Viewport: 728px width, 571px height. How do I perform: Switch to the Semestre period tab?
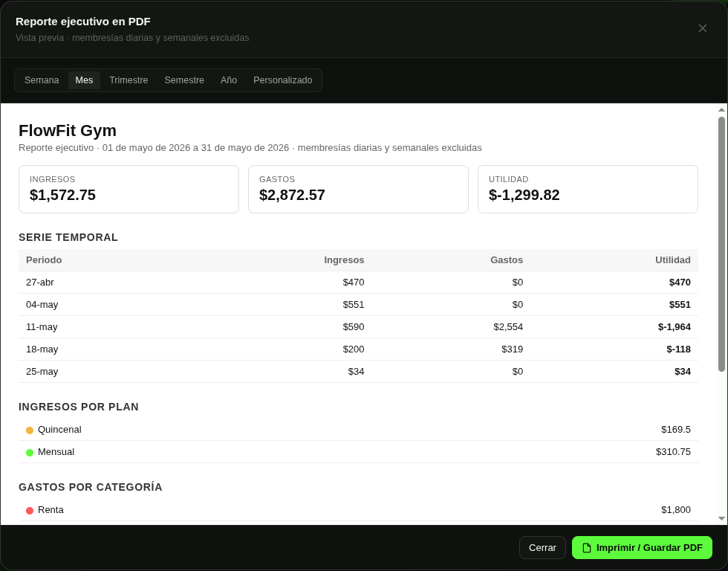(x=184, y=80)
